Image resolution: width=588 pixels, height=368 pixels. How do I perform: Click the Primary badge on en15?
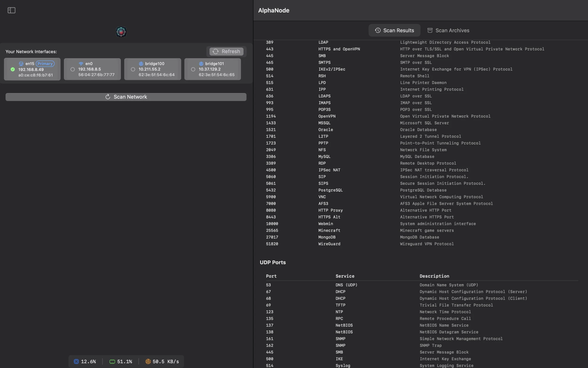45,64
